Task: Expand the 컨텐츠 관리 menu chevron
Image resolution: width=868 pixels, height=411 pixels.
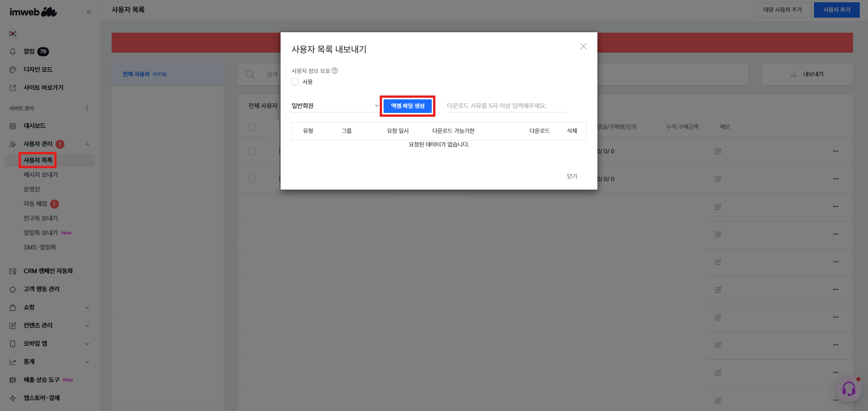Action: tap(87, 326)
